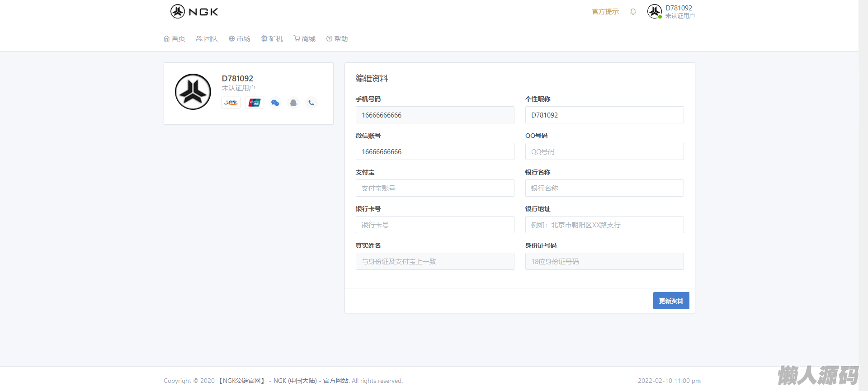Open the 矿机 miner page
The image size is (868, 391).
[x=272, y=39]
